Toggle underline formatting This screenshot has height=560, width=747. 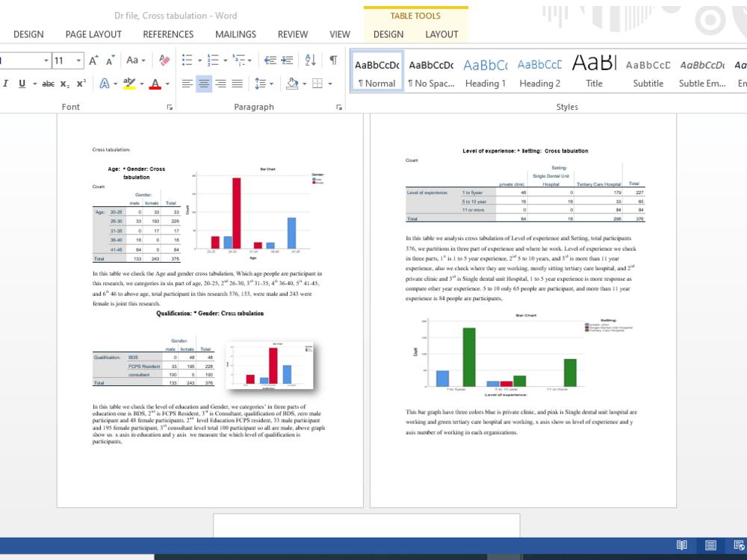(x=22, y=84)
